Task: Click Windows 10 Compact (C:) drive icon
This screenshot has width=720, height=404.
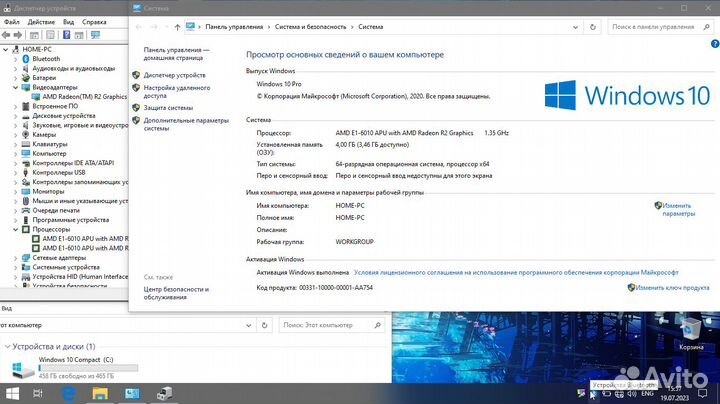Action: pos(22,369)
